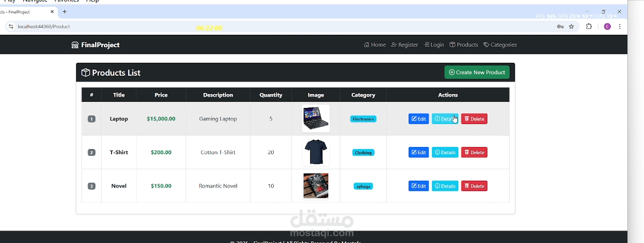The height and width of the screenshot is (243, 644).
Task: Click the Novel book image
Action: coord(316,186)
